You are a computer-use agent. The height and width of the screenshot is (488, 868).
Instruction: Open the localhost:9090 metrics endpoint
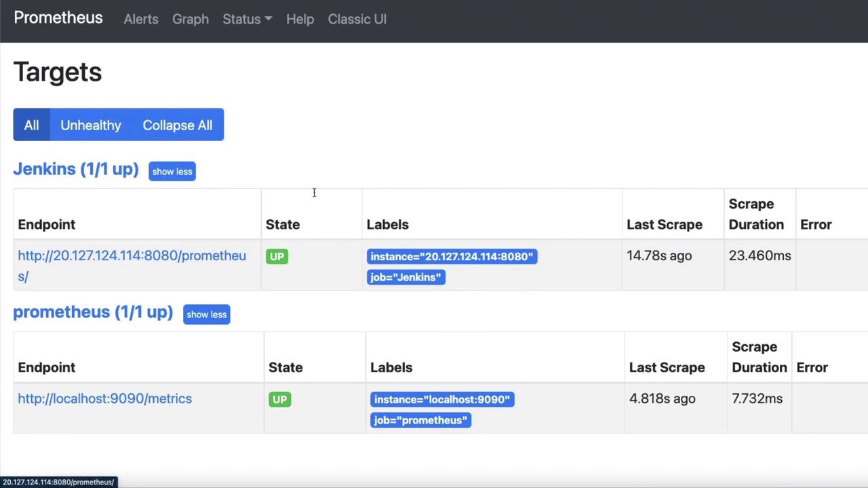pos(105,399)
